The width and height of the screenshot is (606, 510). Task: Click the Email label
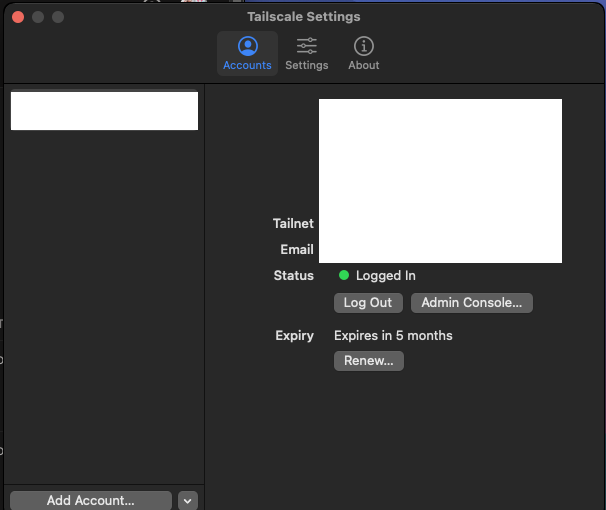pos(297,249)
